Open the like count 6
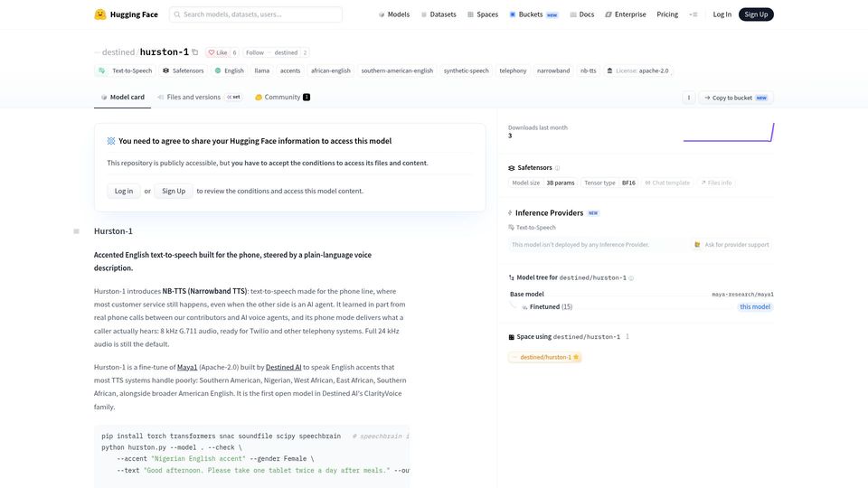Screen dimensions: 868x488 click(235, 52)
